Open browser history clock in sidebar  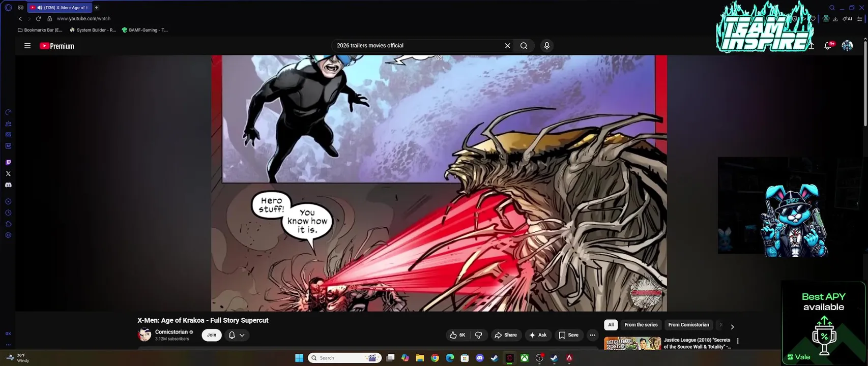[x=8, y=213]
